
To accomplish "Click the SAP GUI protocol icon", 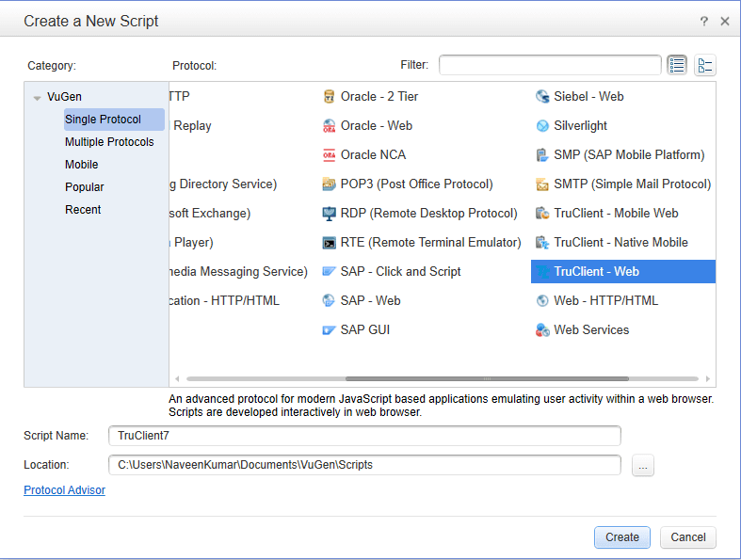I will (x=329, y=330).
